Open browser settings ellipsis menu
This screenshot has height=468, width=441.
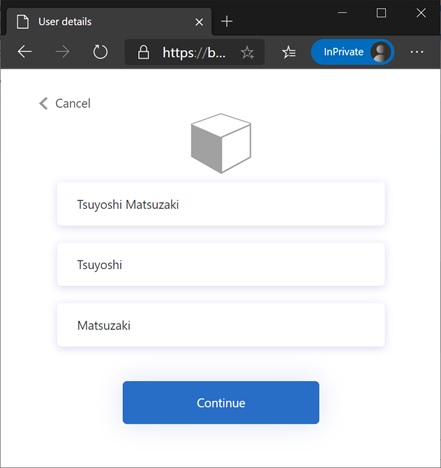tap(417, 52)
